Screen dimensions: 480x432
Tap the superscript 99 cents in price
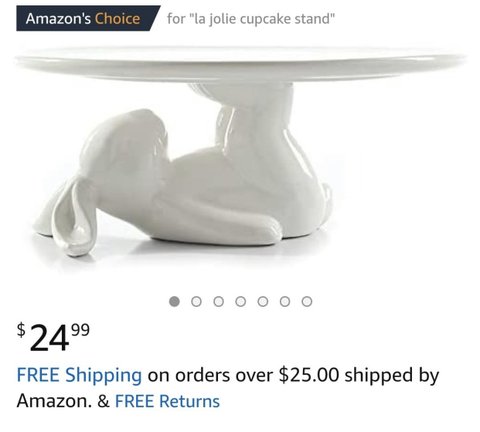tap(80, 330)
